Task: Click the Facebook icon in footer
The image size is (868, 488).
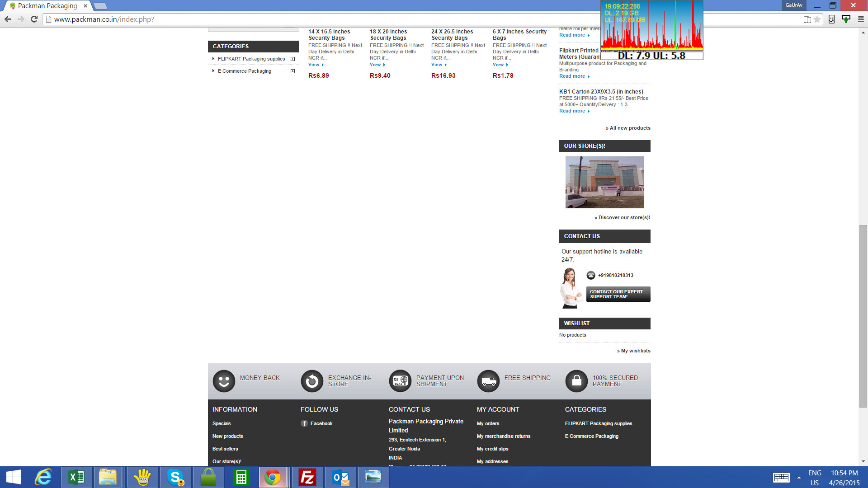Action: coord(304,423)
